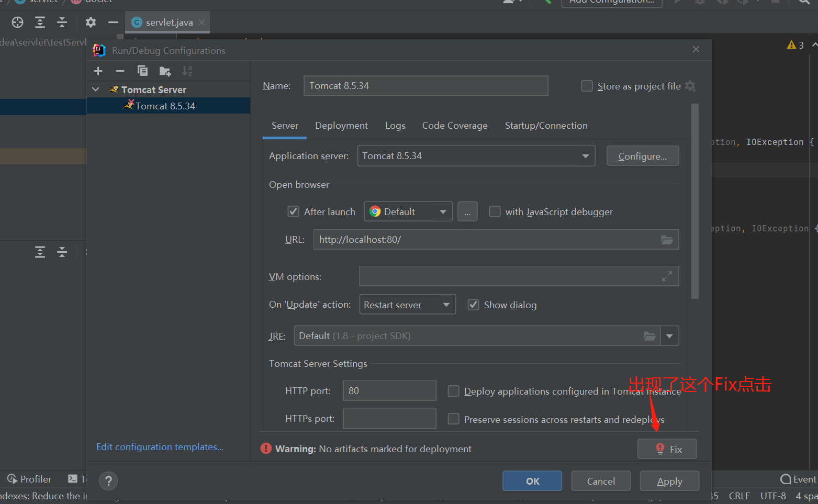
Task: Open project panel settings gear
Action: 91,22
